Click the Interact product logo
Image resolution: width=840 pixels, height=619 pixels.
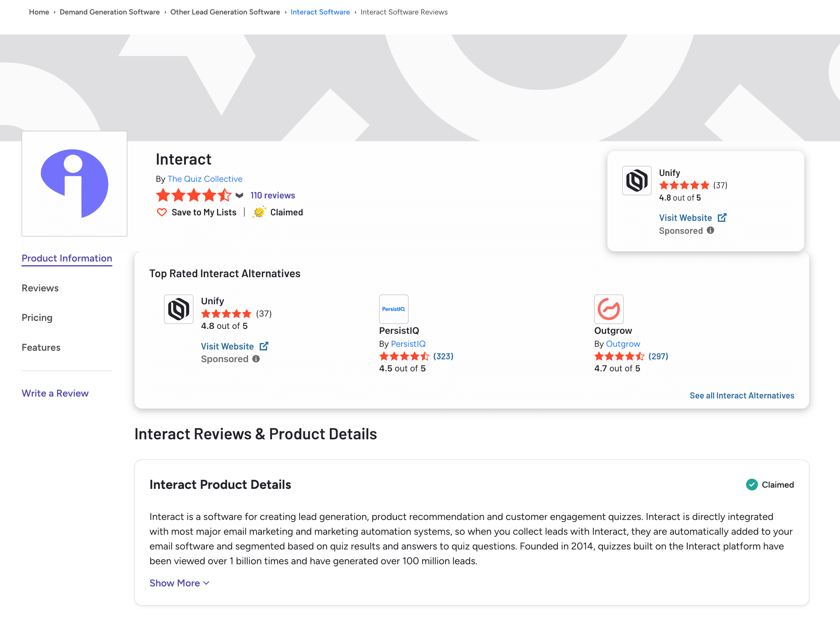74,184
